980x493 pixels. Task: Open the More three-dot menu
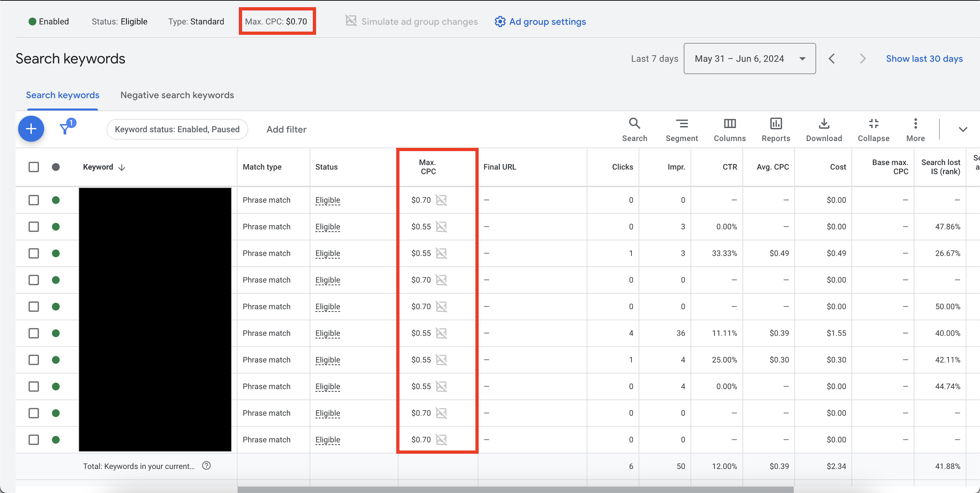tap(915, 129)
